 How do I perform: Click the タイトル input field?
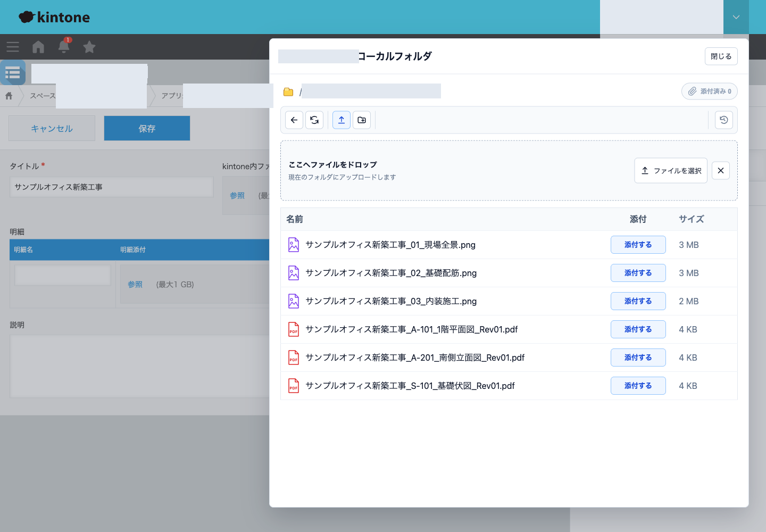click(112, 187)
